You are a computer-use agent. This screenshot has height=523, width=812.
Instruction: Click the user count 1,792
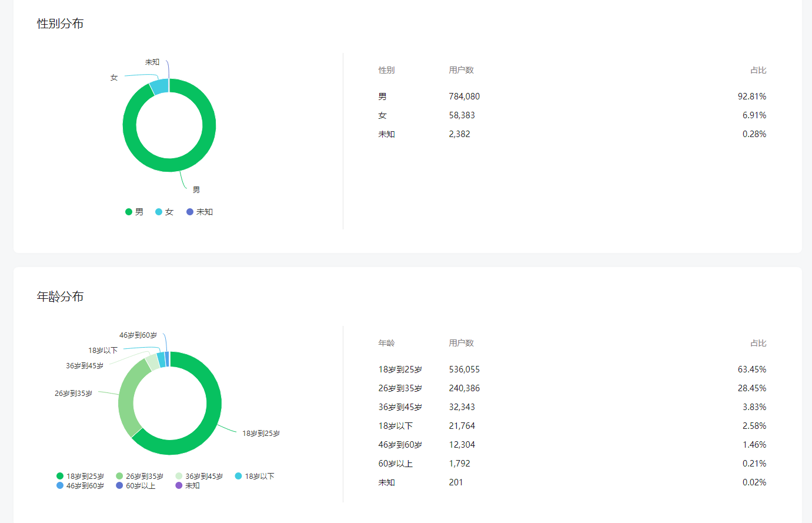point(460,464)
